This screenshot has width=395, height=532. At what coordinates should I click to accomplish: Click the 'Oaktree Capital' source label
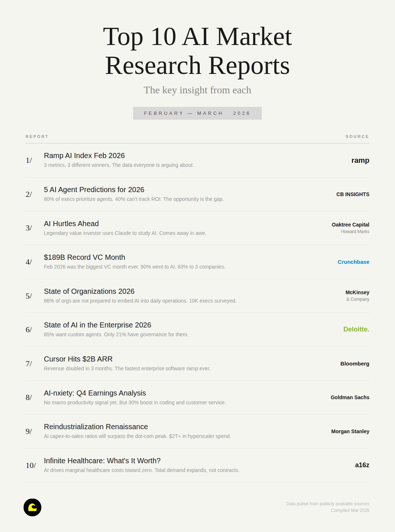(x=350, y=225)
